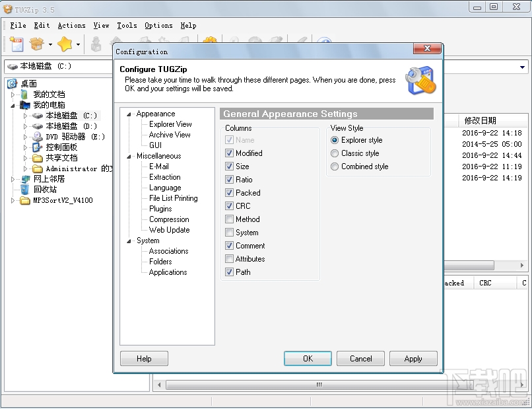Select Classic style radio button

335,153
